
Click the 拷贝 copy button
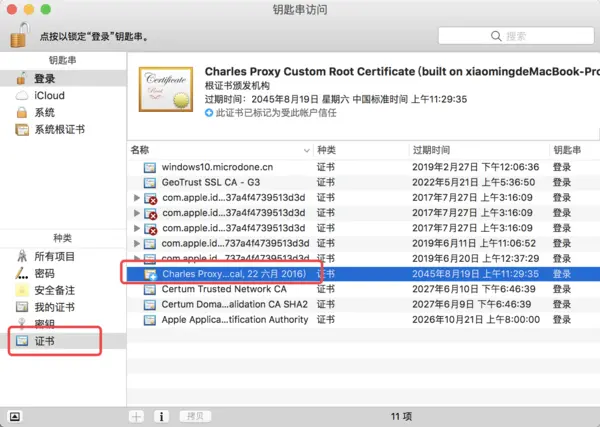tap(195, 417)
